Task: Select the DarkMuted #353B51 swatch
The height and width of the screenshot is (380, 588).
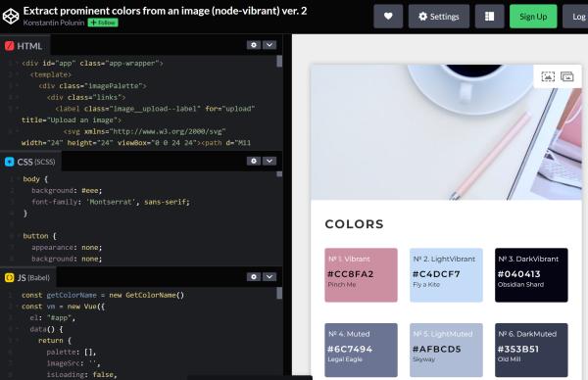Action: (531, 350)
